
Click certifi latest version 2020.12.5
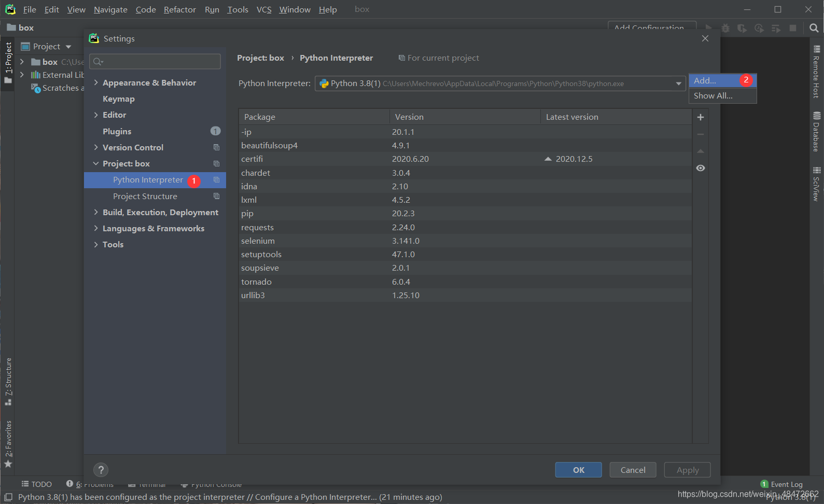coord(574,159)
